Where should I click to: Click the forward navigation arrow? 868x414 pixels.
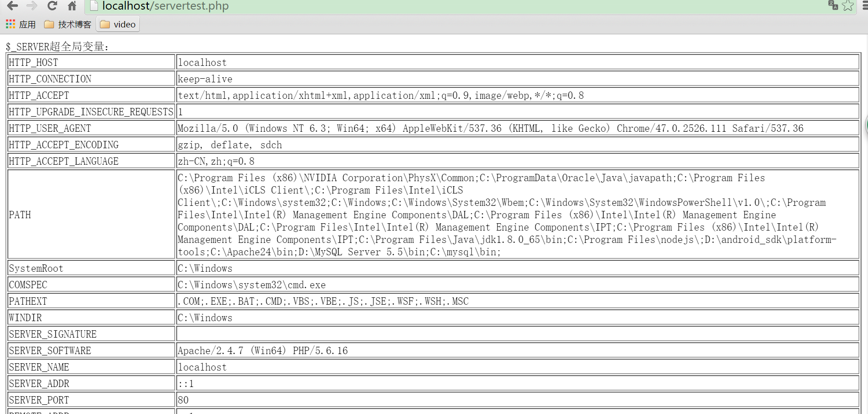point(32,6)
